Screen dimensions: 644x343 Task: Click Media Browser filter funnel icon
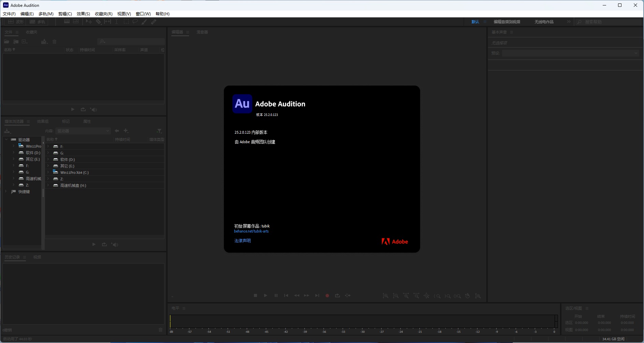(159, 131)
